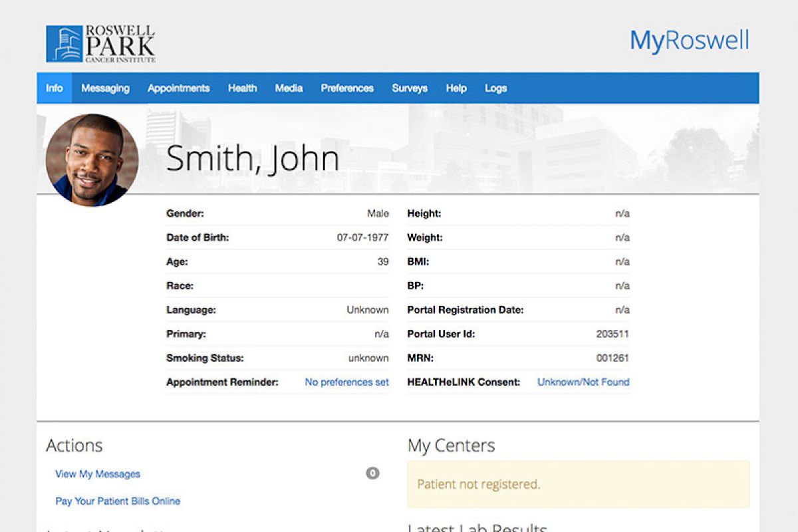Select Preferences in the navigation bar
Viewport: 798px width, 532px height.
[x=347, y=88]
